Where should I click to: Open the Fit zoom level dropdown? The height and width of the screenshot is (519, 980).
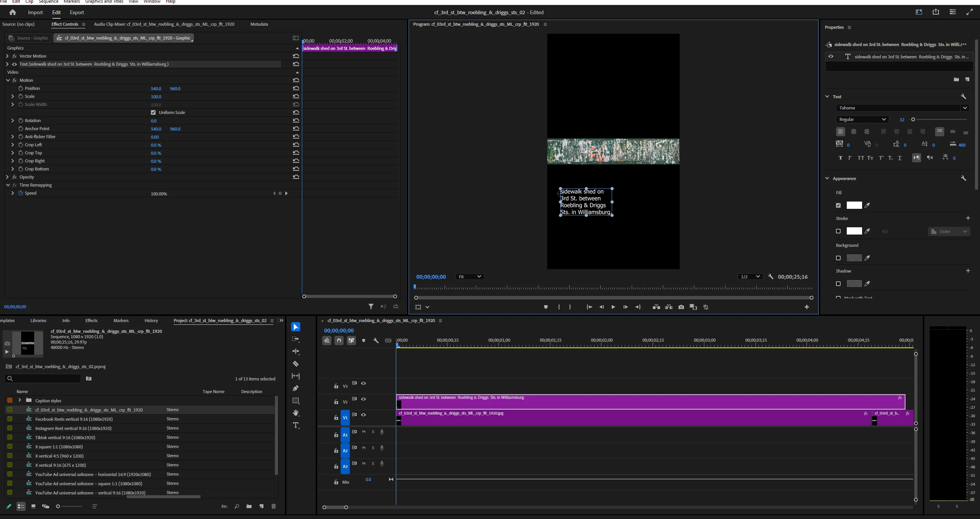tap(469, 277)
